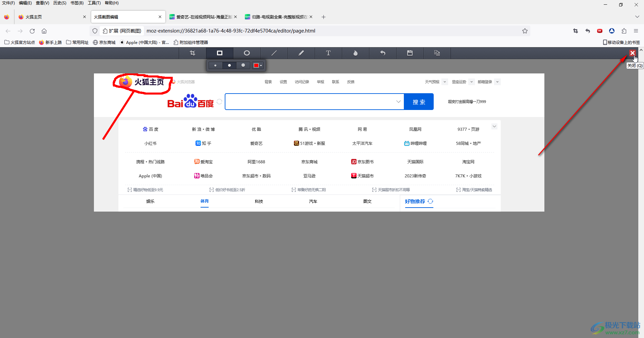The height and width of the screenshot is (338, 644).
Task: Go to the Firefox home page
Action: [44, 31]
